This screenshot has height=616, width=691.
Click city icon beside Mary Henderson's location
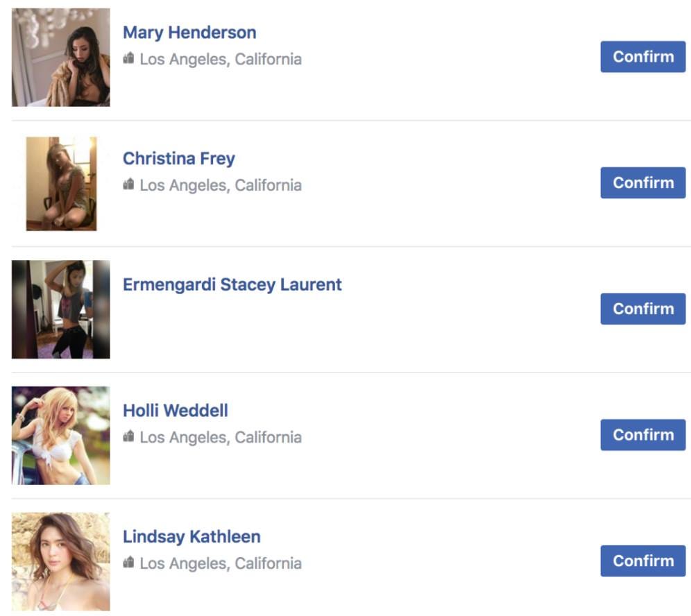pos(128,58)
